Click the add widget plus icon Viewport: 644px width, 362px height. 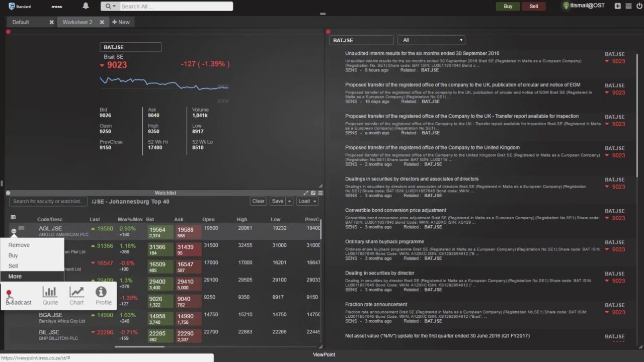click(618, 6)
